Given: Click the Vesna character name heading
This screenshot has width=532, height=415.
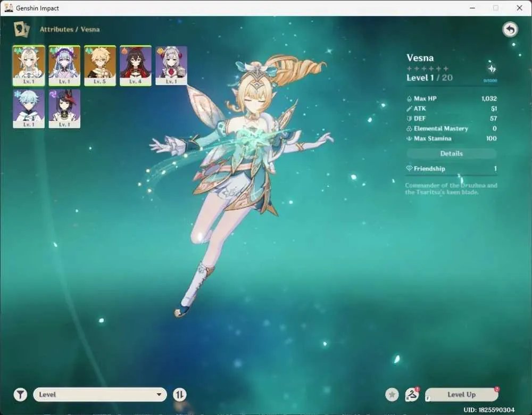Looking at the screenshot, I should pos(420,57).
